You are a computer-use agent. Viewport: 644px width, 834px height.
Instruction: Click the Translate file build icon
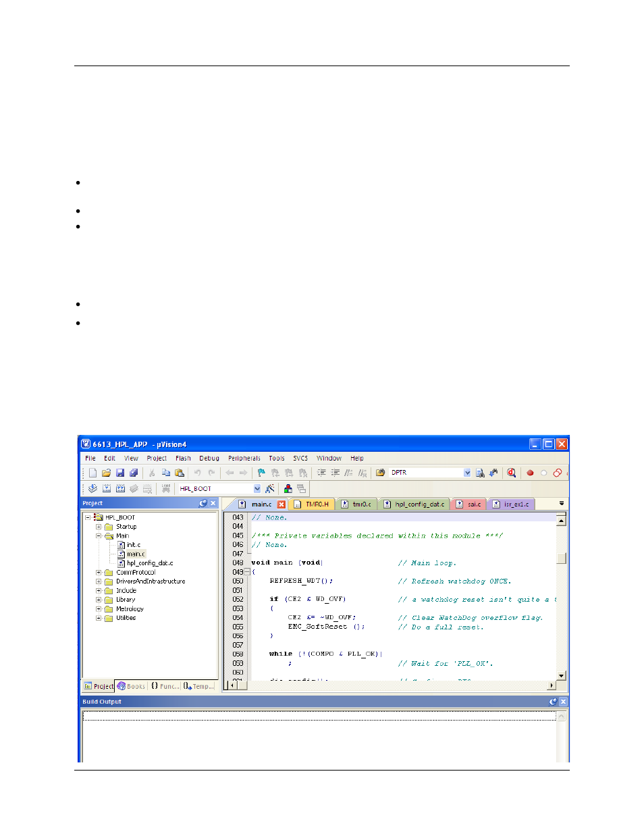pyautogui.click(x=92, y=488)
